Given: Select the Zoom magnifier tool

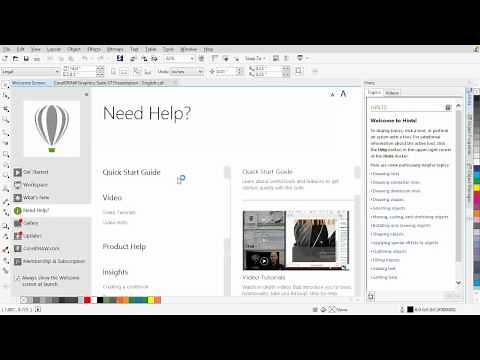Looking at the screenshot, I should click(x=6, y=120).
